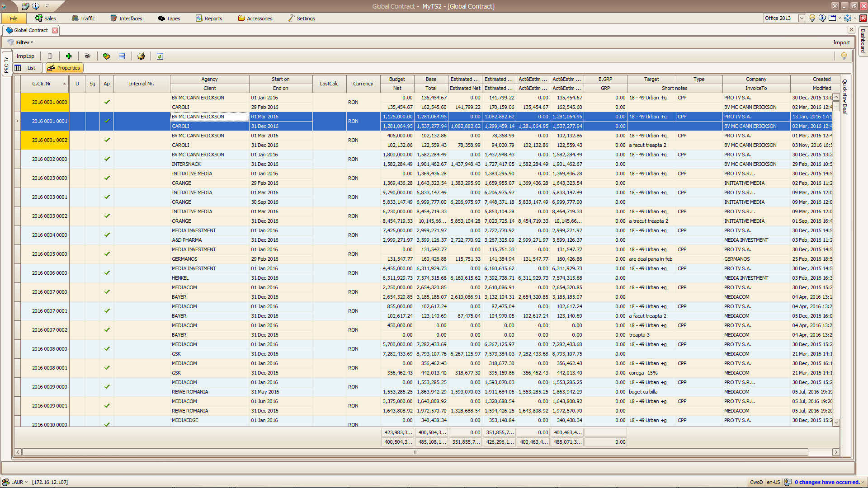
Task: Toggle Ap checkmark for contract 2016 0002 0000
Action: tap(107, 159)
